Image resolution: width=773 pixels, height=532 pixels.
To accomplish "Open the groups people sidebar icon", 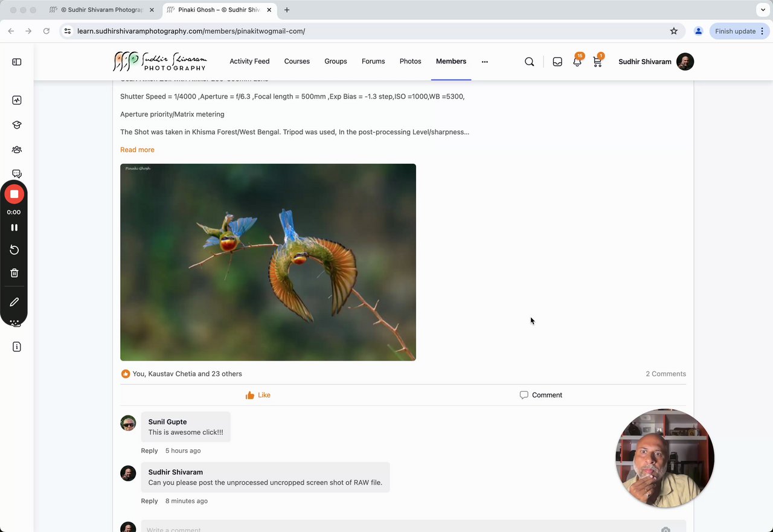I will pos(17,150).
